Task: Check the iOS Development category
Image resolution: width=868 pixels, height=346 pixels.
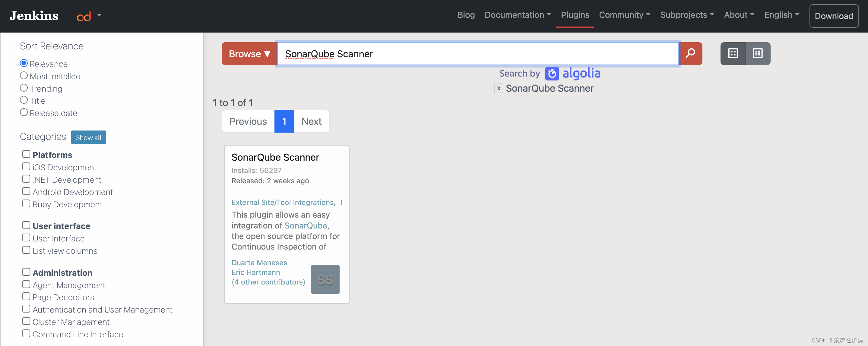Action: [x=26, y=167]
